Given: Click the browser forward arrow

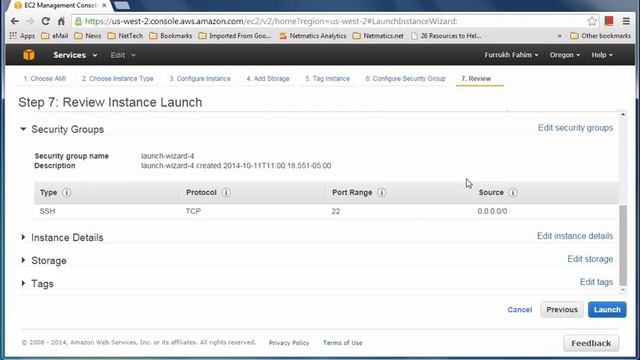Looking at the screenshot, I should click(x=30, y=21).
